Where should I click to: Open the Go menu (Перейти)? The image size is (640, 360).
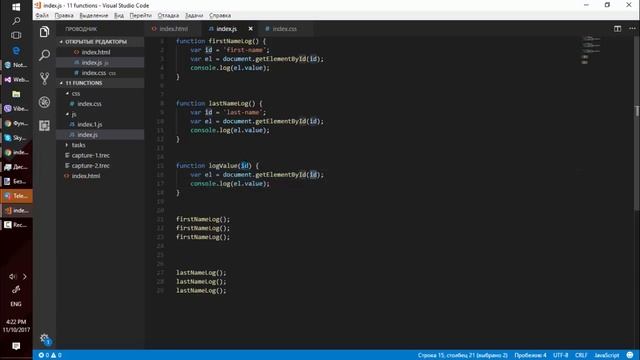(x=140, y=16)
